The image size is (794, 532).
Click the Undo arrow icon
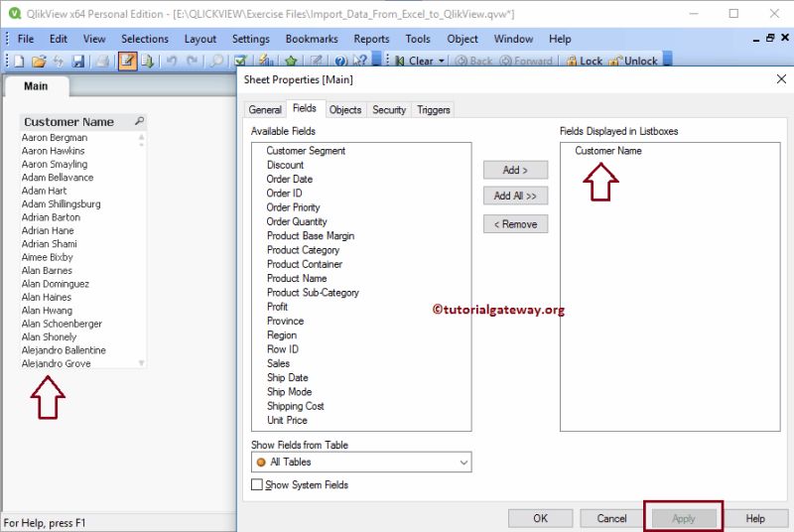pos(172,62)
